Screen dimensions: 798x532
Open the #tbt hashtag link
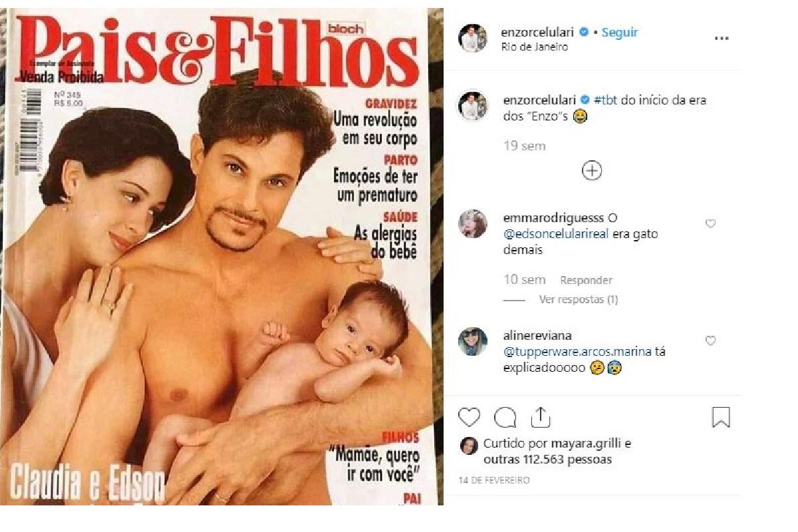(605, 100)
